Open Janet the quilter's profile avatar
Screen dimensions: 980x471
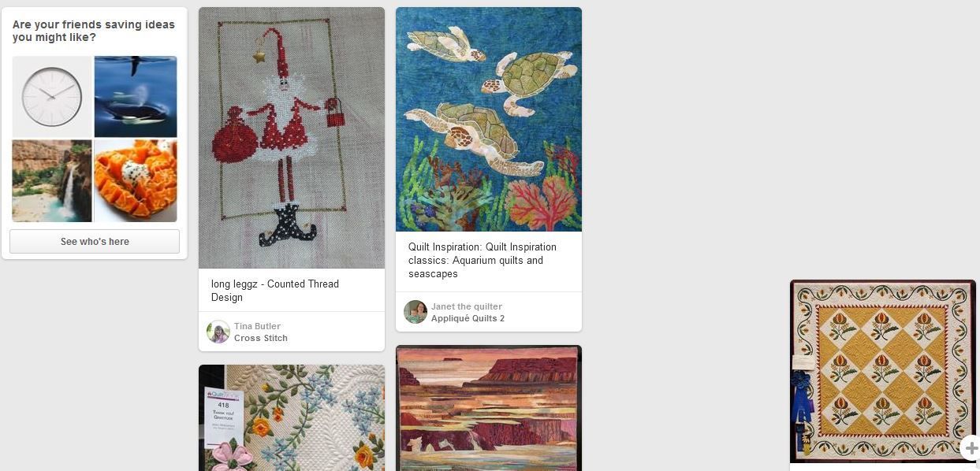pos(415,312)
